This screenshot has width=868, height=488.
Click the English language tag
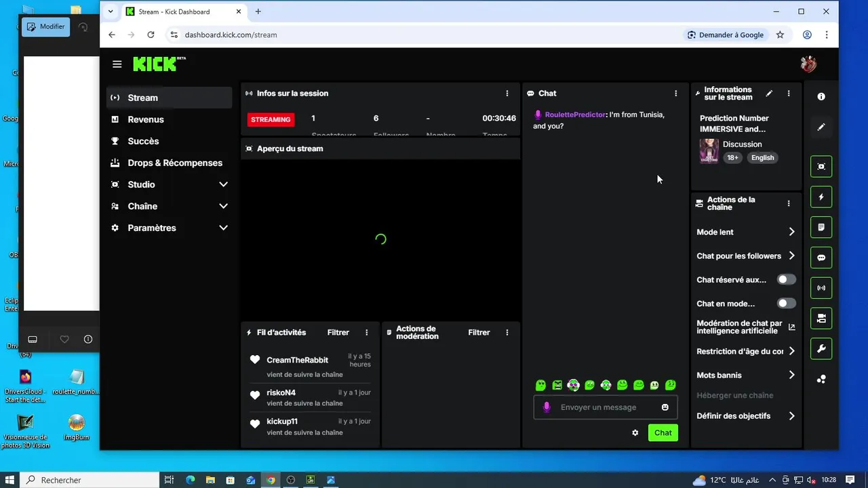point(762,157)
